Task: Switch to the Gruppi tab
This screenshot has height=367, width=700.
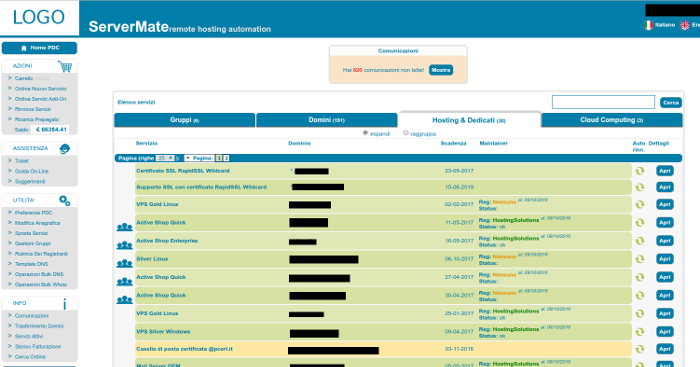Action: 184,120
